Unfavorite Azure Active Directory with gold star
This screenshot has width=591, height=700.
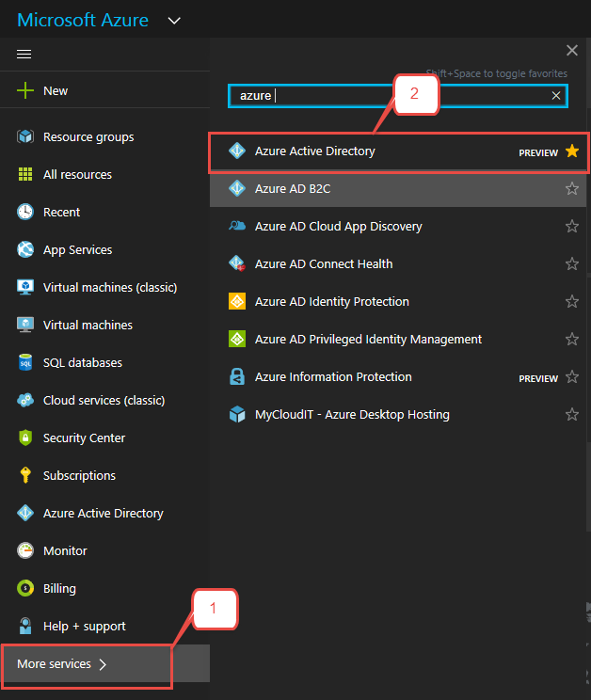coord(572,151)
